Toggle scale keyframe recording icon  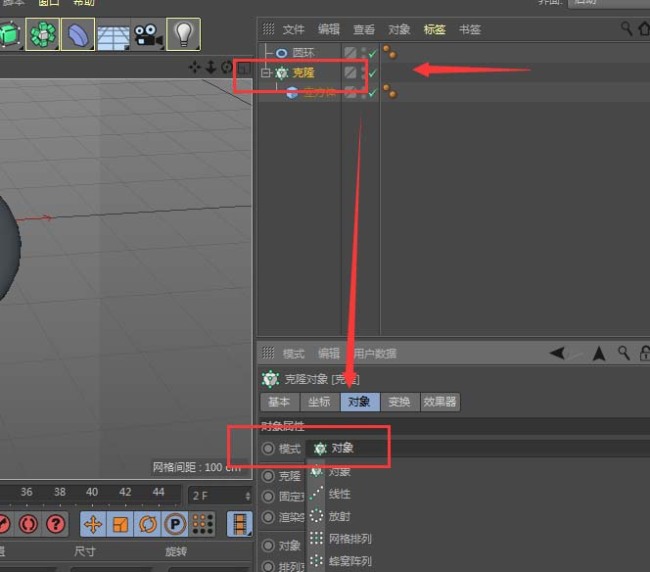click(x=120, y=524)
